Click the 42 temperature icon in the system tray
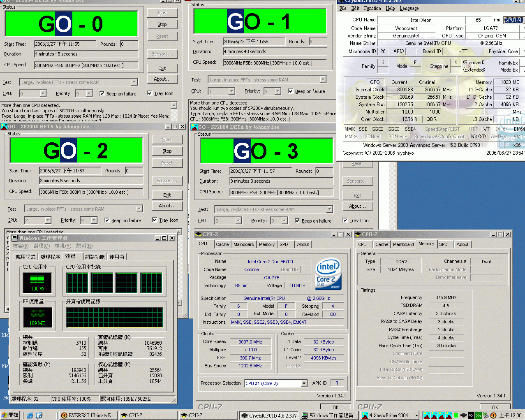Image resolution: width=525 pixels, height=420 pixels. (471, 415)
